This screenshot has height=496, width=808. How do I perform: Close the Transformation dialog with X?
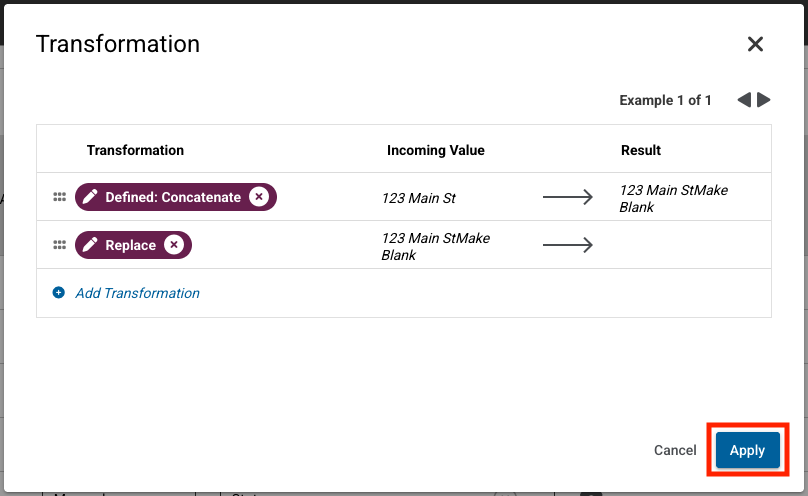[x=755, y=44]
